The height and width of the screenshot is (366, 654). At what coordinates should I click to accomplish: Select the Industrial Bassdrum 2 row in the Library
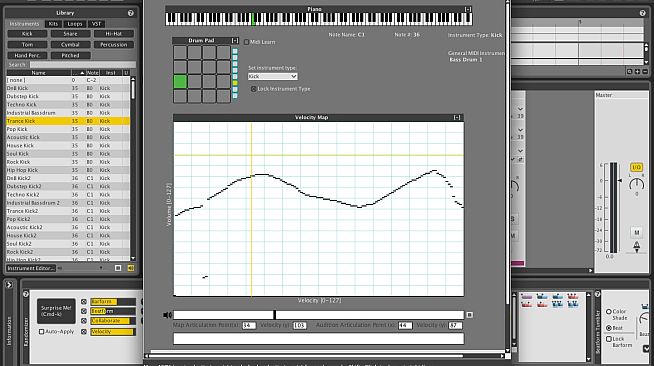coord(68,203)
